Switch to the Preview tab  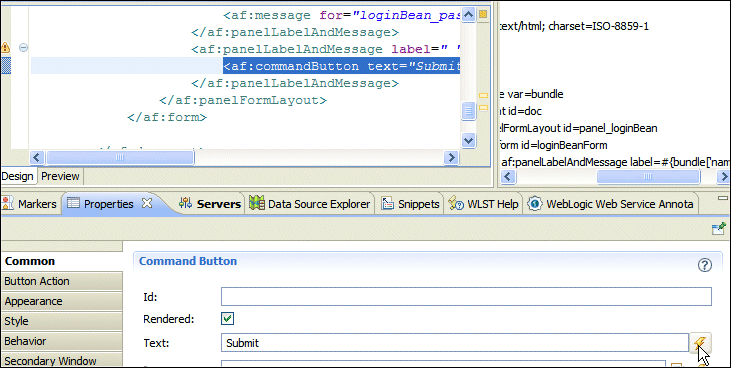(x=60, y=176)
